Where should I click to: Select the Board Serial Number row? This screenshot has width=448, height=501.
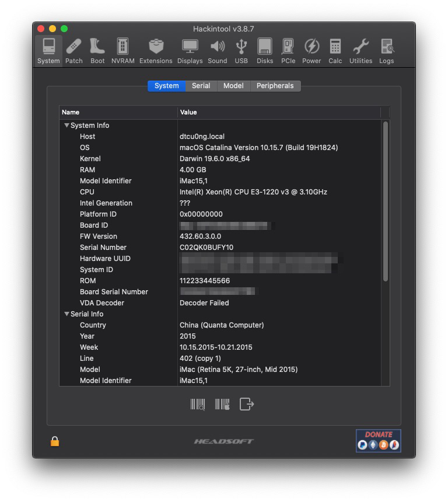(x=220, y=292)
